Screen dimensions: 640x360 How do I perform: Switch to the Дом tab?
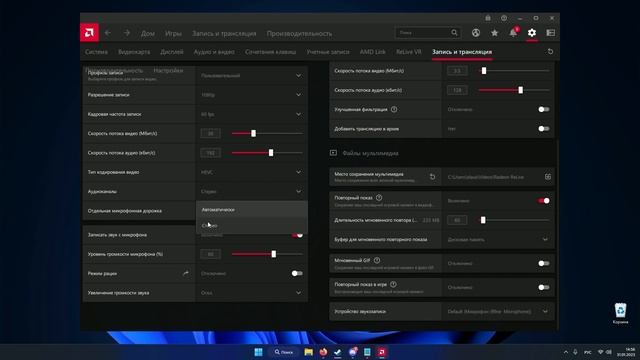tap(148, 33)
